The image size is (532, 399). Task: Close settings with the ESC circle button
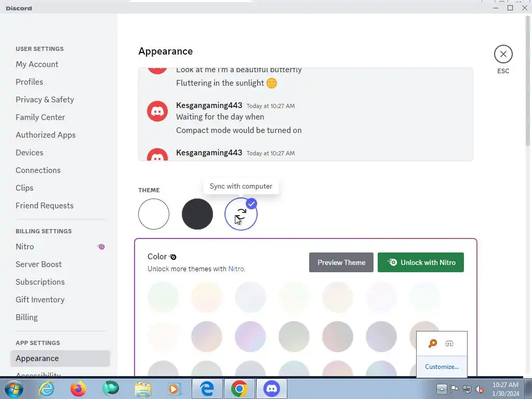click(x=503, y=54)
